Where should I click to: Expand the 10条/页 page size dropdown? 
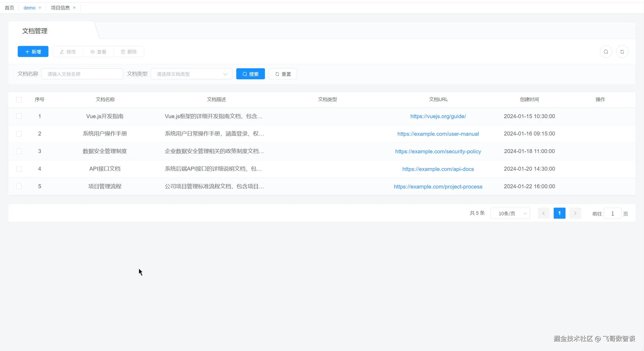pos(510,213)
